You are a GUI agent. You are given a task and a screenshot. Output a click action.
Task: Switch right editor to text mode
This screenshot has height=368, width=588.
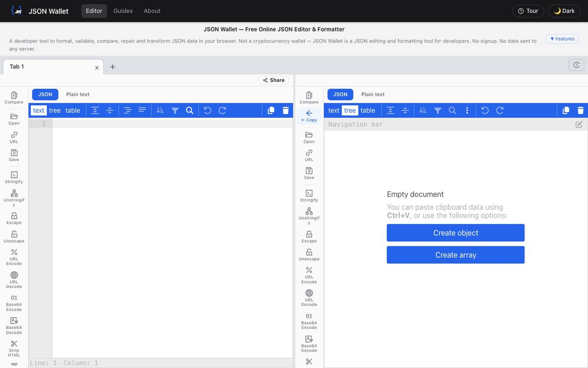click(x=334, y=110)
